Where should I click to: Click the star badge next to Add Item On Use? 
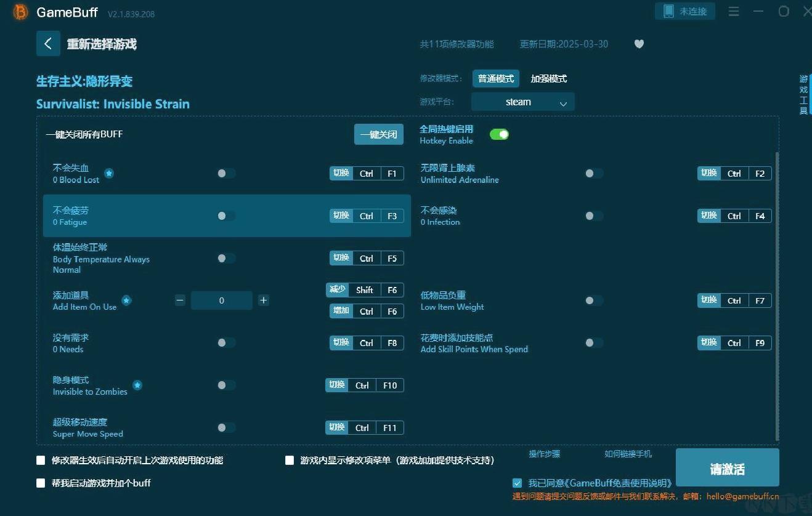(x=126, y=300)
